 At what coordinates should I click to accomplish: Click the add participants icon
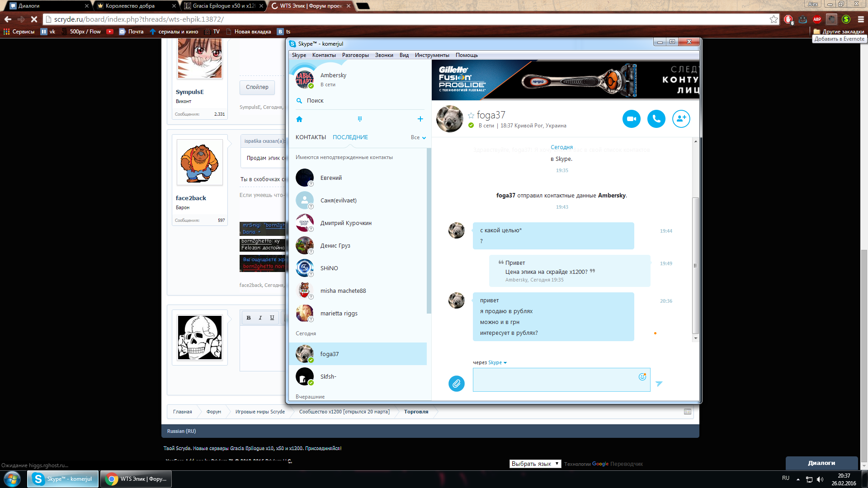(x=681, y=119)
